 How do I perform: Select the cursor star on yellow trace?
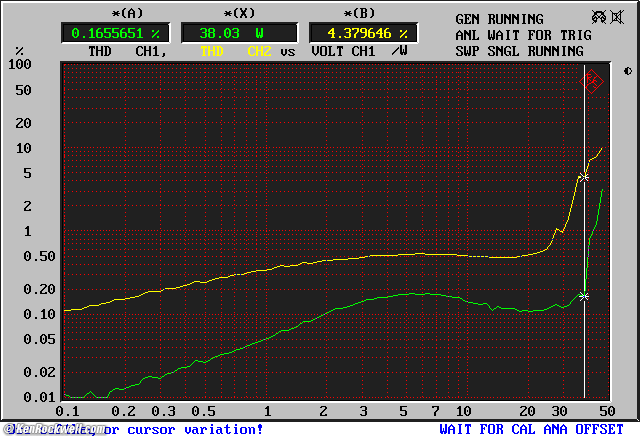point(584,177)
